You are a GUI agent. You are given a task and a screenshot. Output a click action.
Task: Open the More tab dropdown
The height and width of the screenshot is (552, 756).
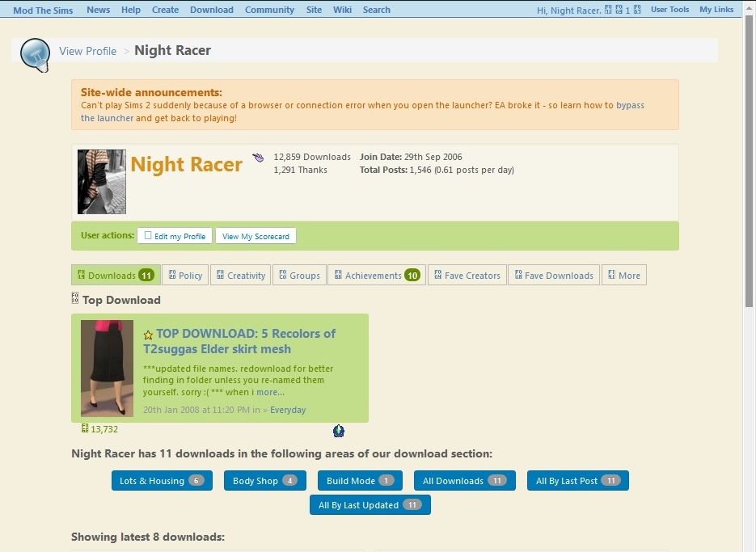(x=624, y=275)
